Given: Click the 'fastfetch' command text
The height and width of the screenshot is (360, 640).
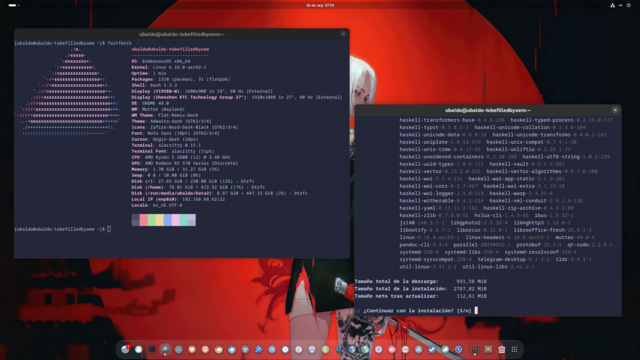Looking at the screenshot, I should coord(119,43).
